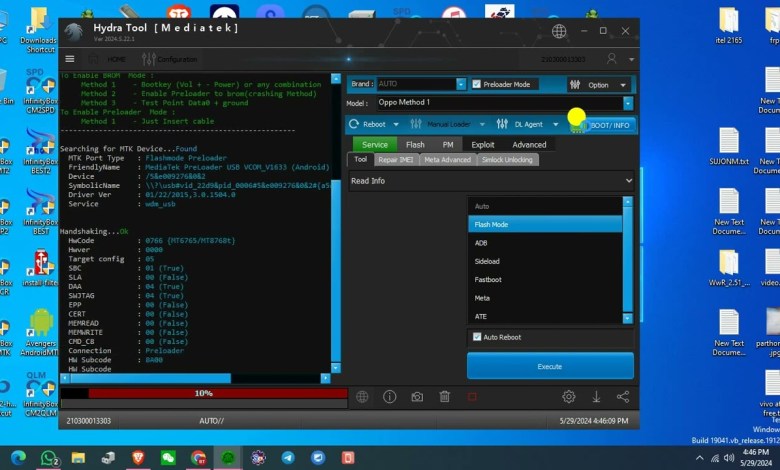Click the download arrow icon
Viewport: 780px width, 470px height.
point(596,397)
